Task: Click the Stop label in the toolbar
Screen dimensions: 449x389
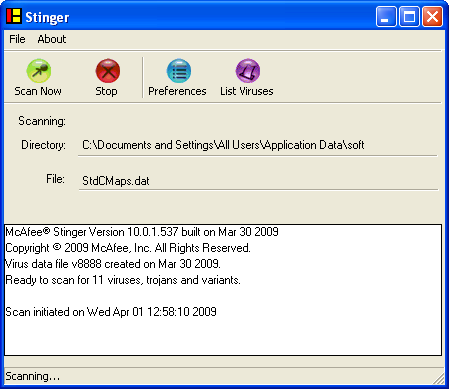Action: [106, 91]
